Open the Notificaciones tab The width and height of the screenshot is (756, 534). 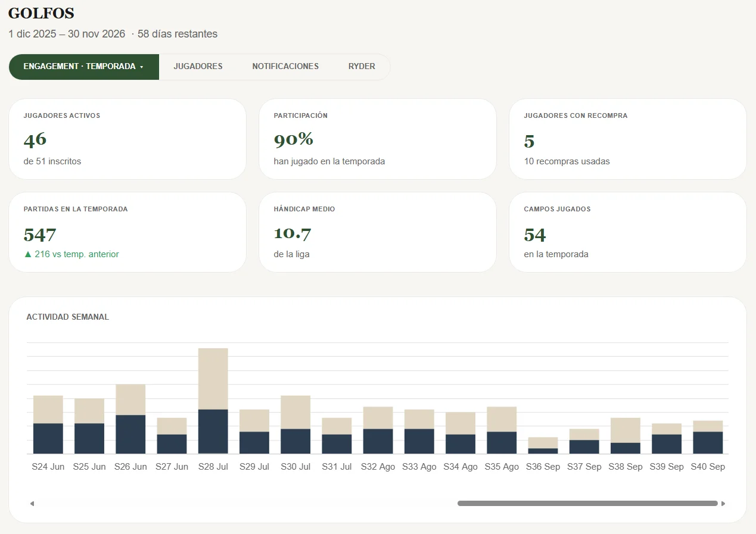[285, 67]
